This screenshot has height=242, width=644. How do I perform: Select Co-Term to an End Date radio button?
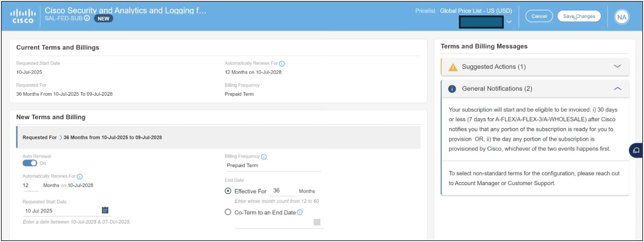(228, 212)
